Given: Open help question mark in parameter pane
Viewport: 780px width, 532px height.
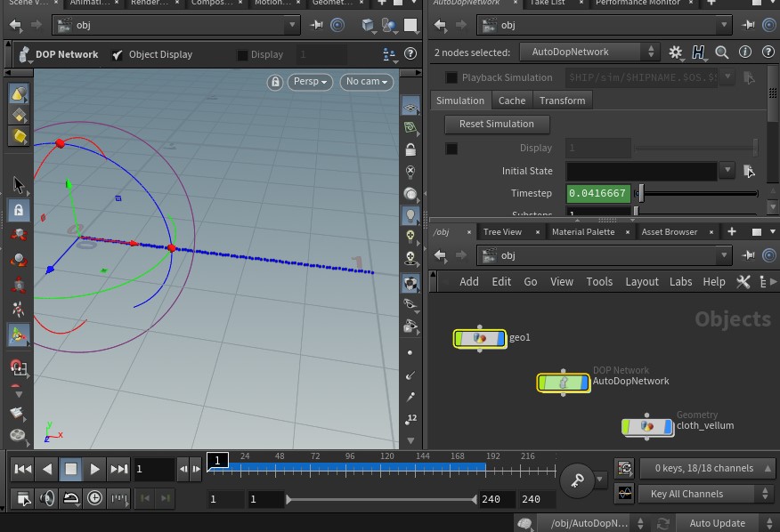Looking at the screenshot, I should [768, 52].
